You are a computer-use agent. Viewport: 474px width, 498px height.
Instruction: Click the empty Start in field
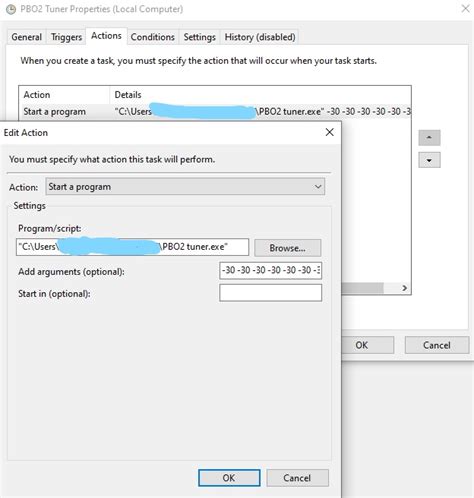tap(270, 293)
